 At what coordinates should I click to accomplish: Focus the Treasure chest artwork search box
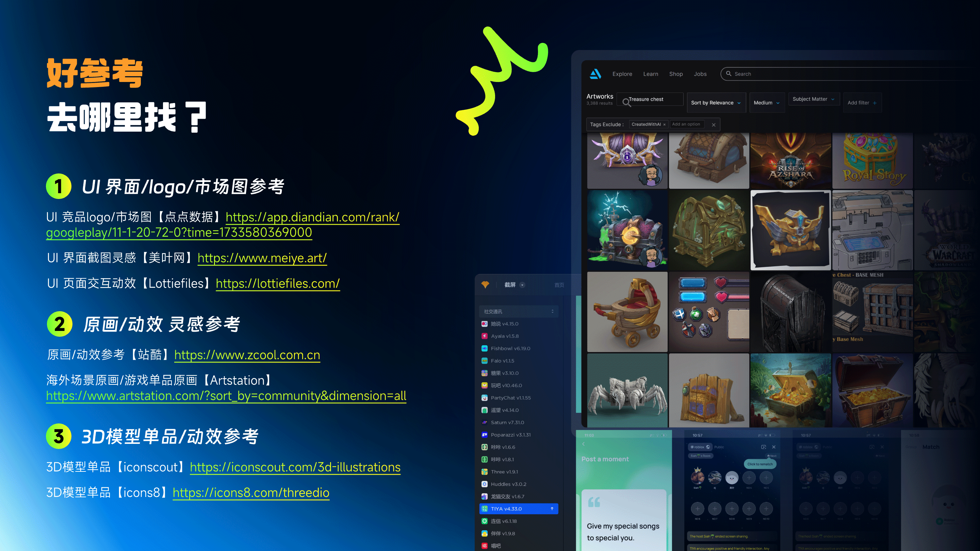650,99
